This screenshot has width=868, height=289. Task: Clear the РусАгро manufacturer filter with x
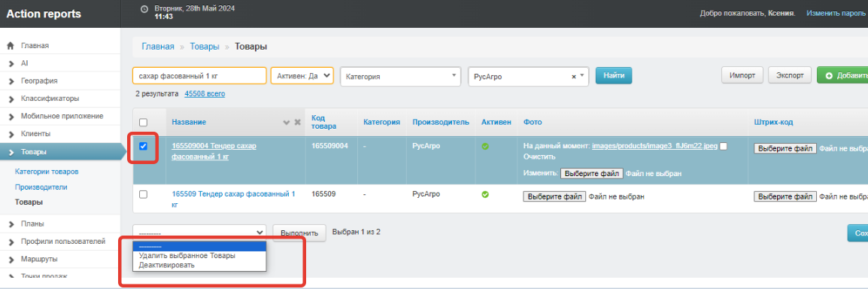(x=573, y=77)
